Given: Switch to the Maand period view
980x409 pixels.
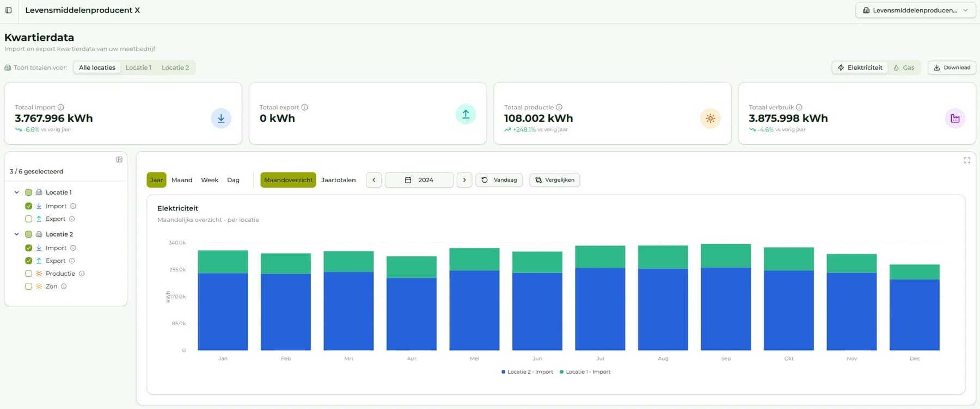Looking at the screenshot, I should pyautogui.click(x=182, y=180).
